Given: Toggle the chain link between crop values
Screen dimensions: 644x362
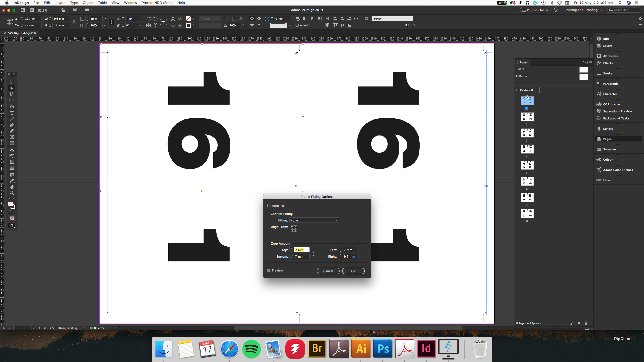Looking at the screenshot, I should click(314, 253).
